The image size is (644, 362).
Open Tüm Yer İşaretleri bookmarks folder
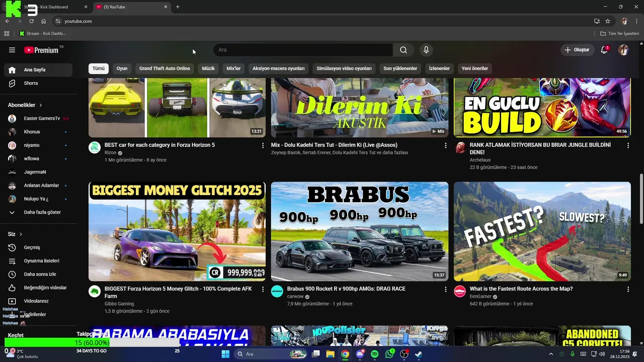point(620,34)
